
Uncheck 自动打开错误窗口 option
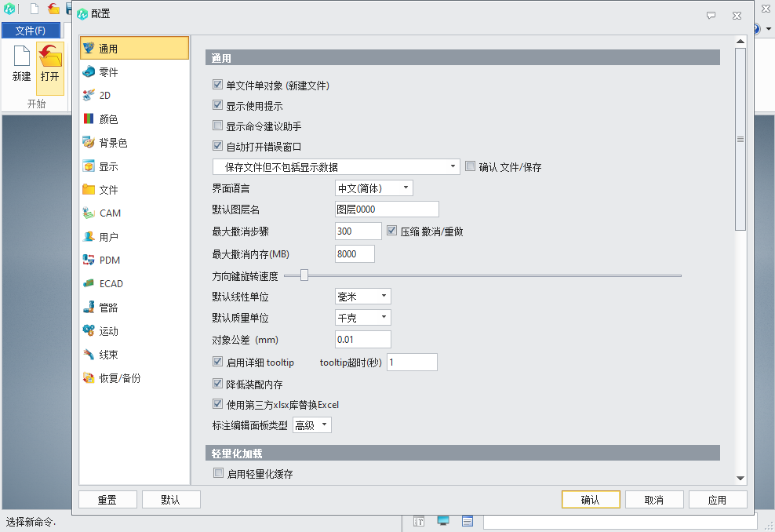(218, 146)
